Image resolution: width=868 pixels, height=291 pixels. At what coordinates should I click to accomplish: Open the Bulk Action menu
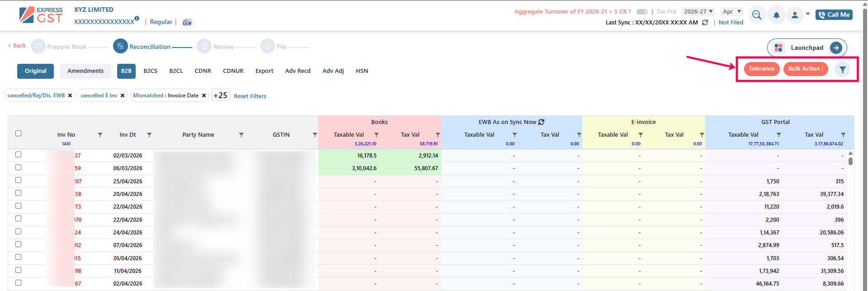[x=806, y=69]
